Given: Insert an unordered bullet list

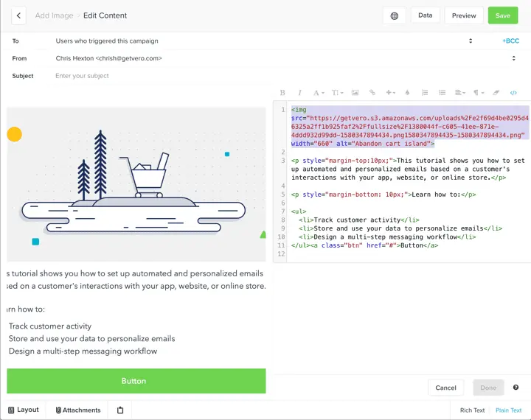Looking at the screenshot, I should 442,93.
